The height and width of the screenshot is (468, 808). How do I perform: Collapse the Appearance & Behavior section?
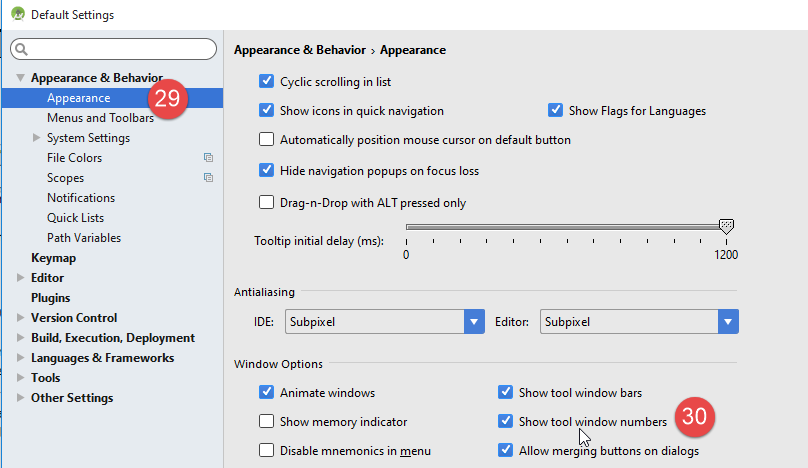[x=21, y=78]
